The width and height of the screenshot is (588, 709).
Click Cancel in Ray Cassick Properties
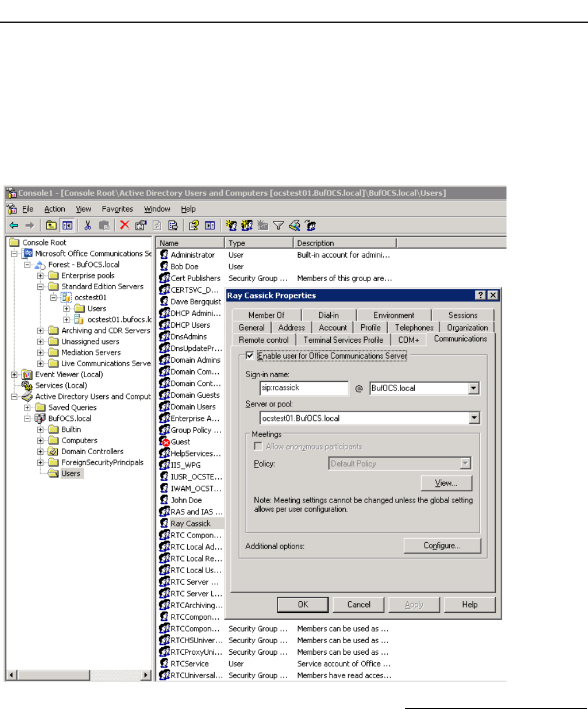pos(359,605)
